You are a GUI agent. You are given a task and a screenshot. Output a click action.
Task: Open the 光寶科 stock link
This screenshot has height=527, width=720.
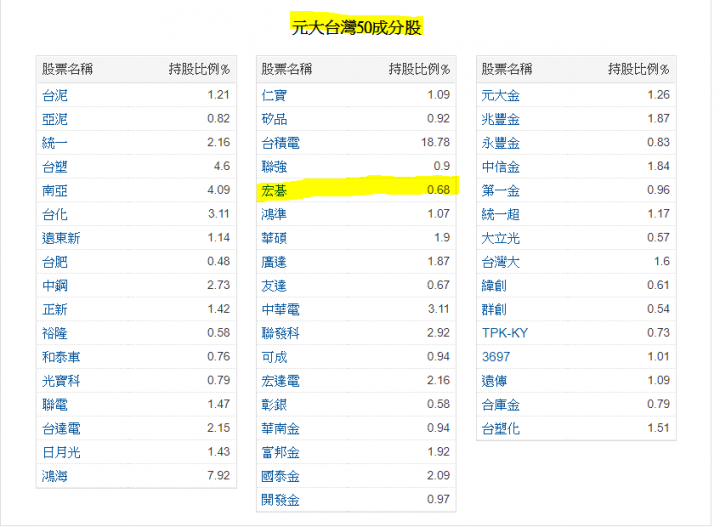[61, 381]
